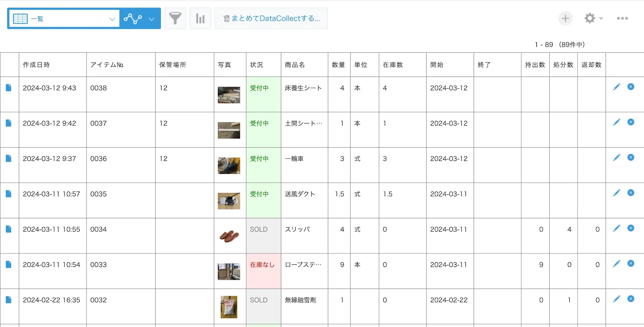This screenshot has width=644, height=327.
Task: Delete record 0034 with X icon
Action: [x=631, y=228]
